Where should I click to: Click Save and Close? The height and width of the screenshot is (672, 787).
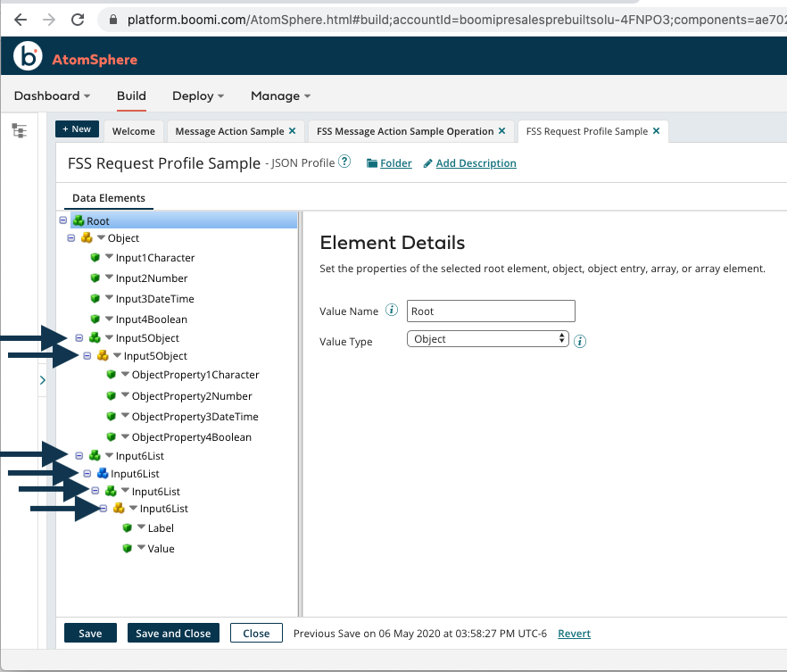point(173,633)
